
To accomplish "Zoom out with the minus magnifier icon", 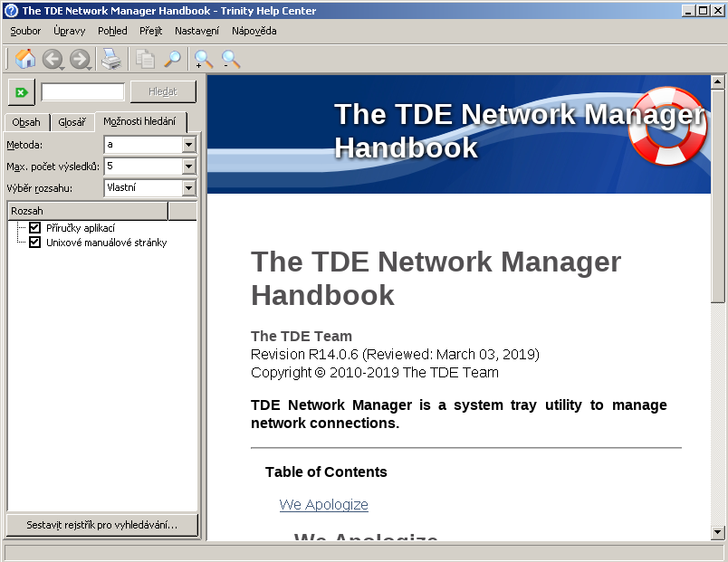I will pos(231,60).
